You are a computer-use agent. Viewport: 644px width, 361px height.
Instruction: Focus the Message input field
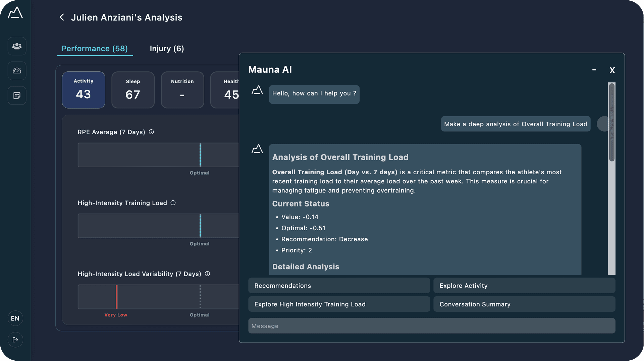coord(432,326)
